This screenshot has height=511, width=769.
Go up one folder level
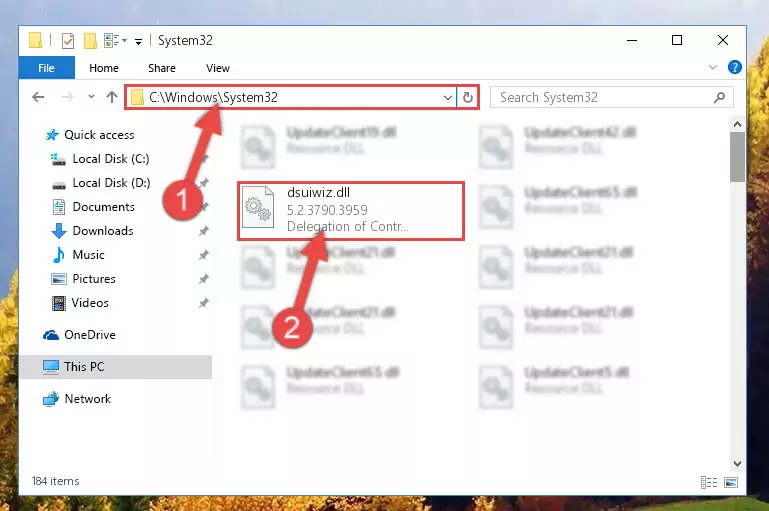coord(112,97)
